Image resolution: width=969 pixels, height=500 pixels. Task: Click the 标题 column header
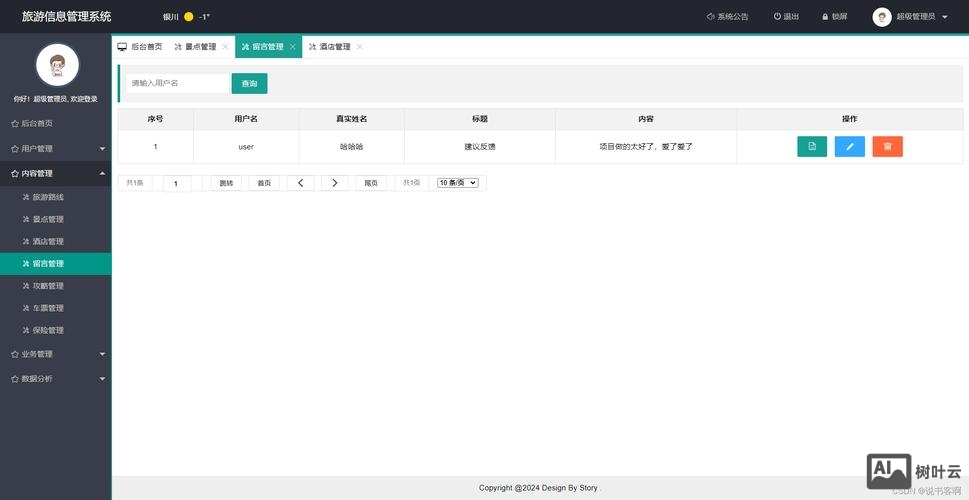click(x=480, y=119)
